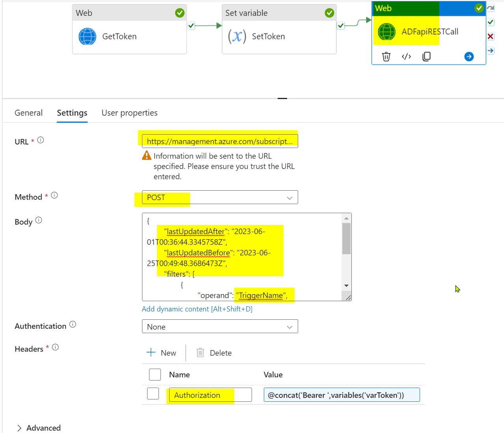Click the panel collapse handle bar above tabs
Screen dimensions: 504x433
click(x=282, y=98)
